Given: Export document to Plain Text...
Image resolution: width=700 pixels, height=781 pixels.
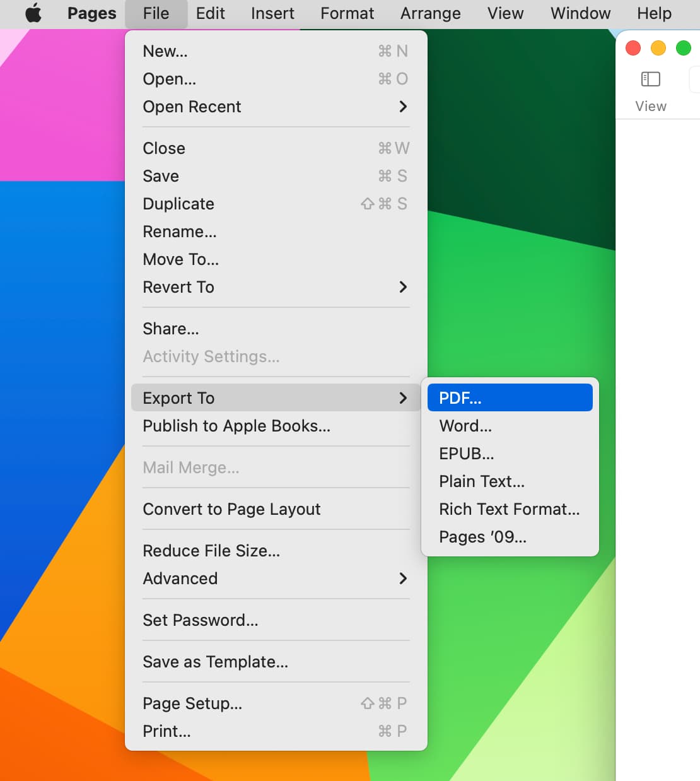Looking at the screenshot, I should click(510, 481).
